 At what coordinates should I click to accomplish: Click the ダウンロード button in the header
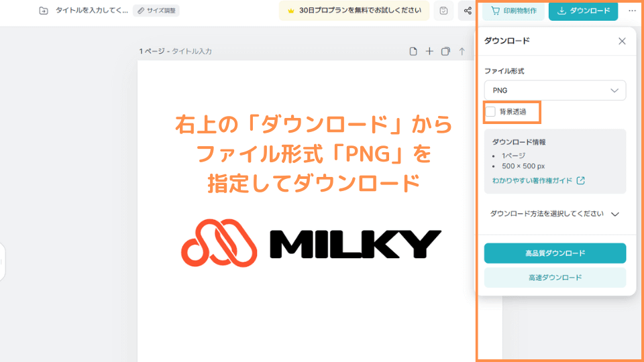coord(583,11)
